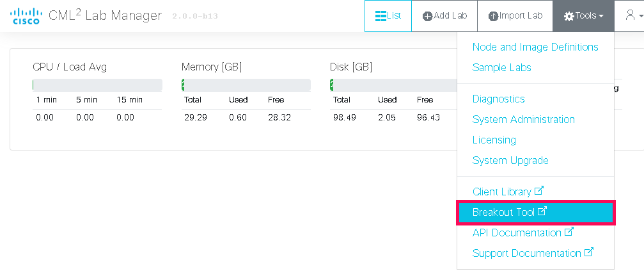Screen dimensions: 644x278
Task: Click disk free value 96.43
Action: (428, 118)
